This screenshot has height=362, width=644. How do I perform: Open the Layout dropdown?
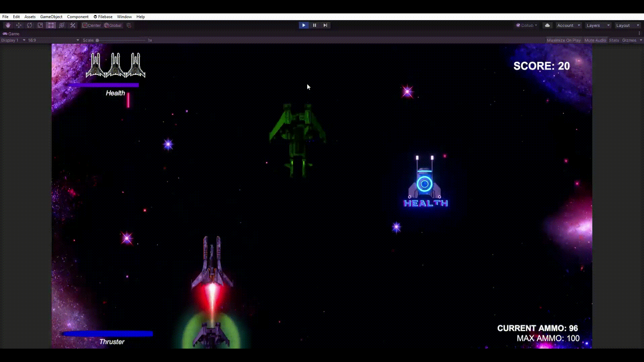click(x=628, y=25)
